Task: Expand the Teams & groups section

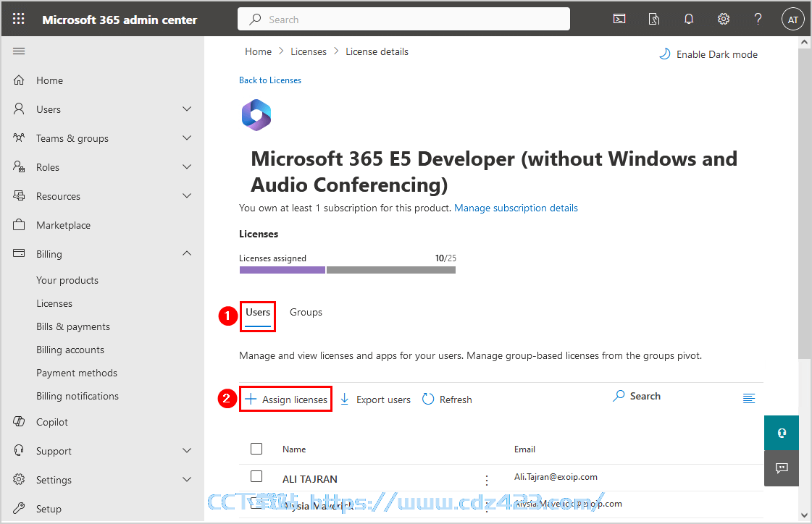Action: 187,138
